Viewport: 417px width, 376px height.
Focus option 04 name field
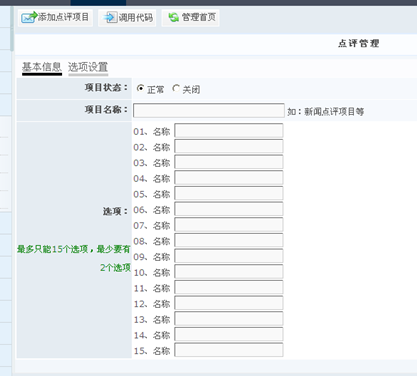[x=229, y=178]
